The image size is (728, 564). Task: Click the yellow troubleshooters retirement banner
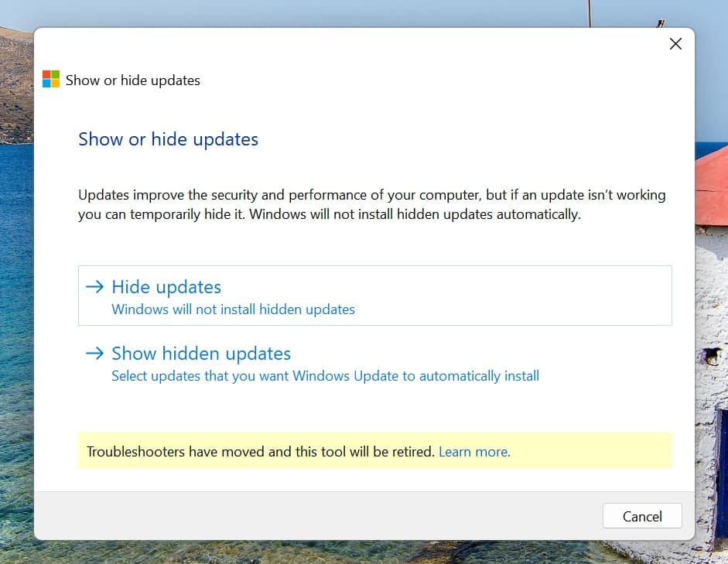coord(374,451)
